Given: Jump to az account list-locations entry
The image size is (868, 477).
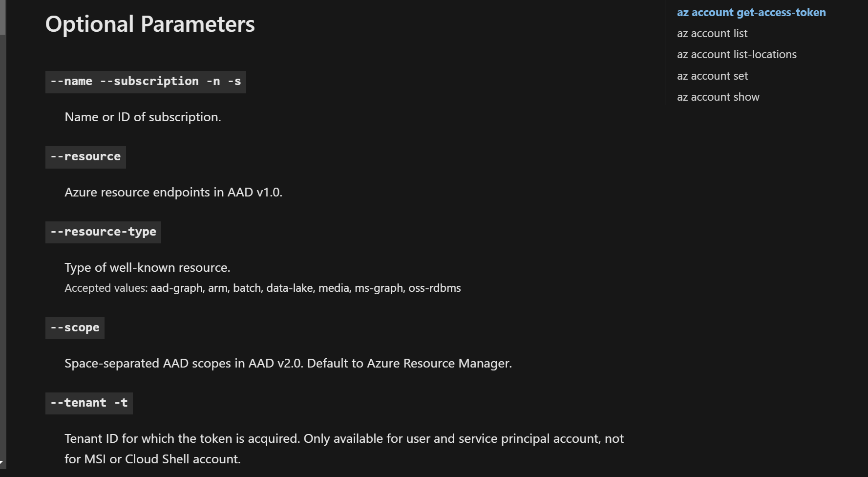Looking at the screenshot, I should tap(737, 55).
